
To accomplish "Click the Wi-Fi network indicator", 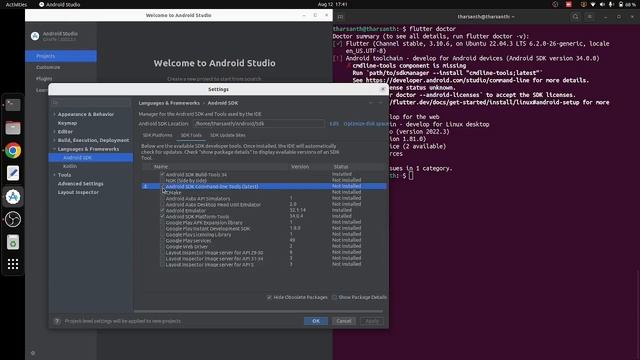I will 593,4.
